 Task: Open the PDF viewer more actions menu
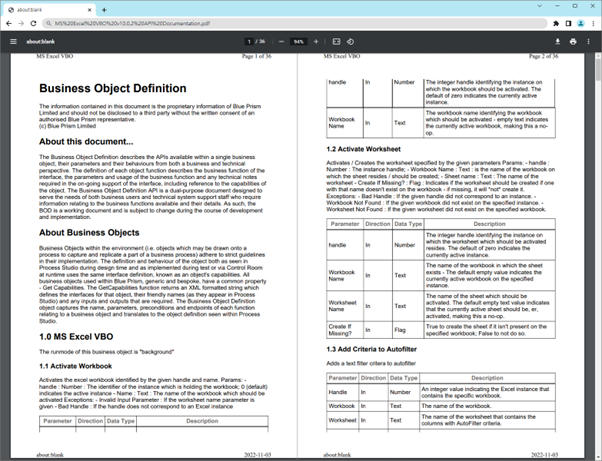588,41
